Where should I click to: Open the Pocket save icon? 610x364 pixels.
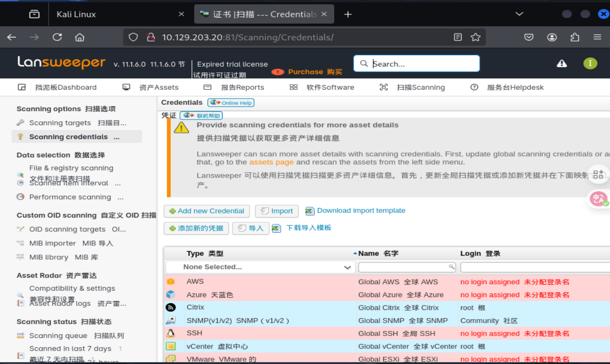tap(529, 37)
